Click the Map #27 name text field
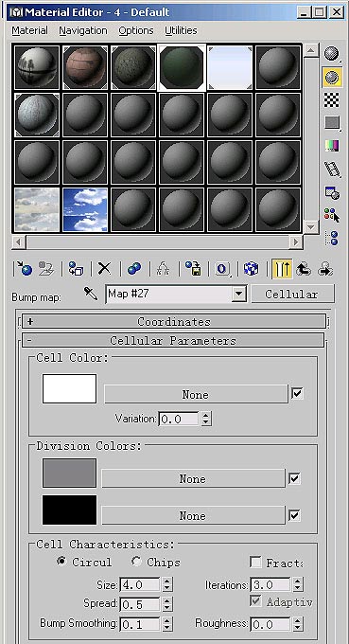 169,295
